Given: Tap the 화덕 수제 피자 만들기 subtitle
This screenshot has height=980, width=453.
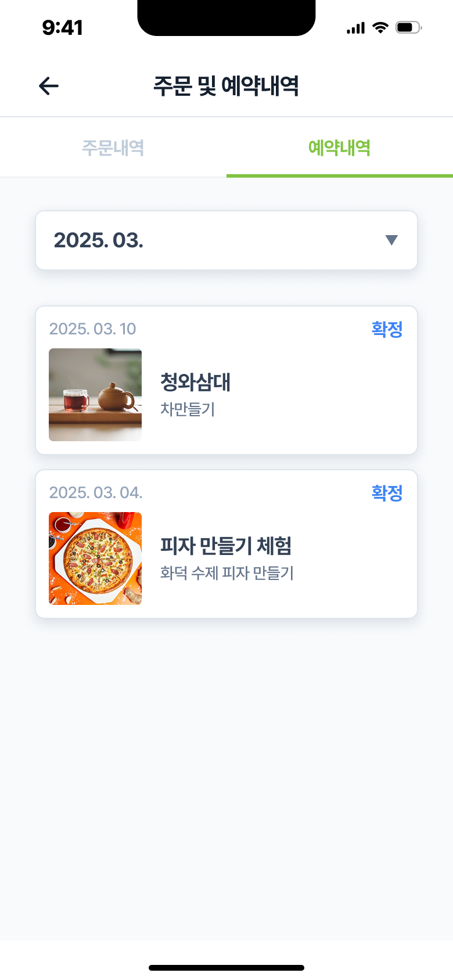Looking at the screenshot, I should (x=227, y=573).
